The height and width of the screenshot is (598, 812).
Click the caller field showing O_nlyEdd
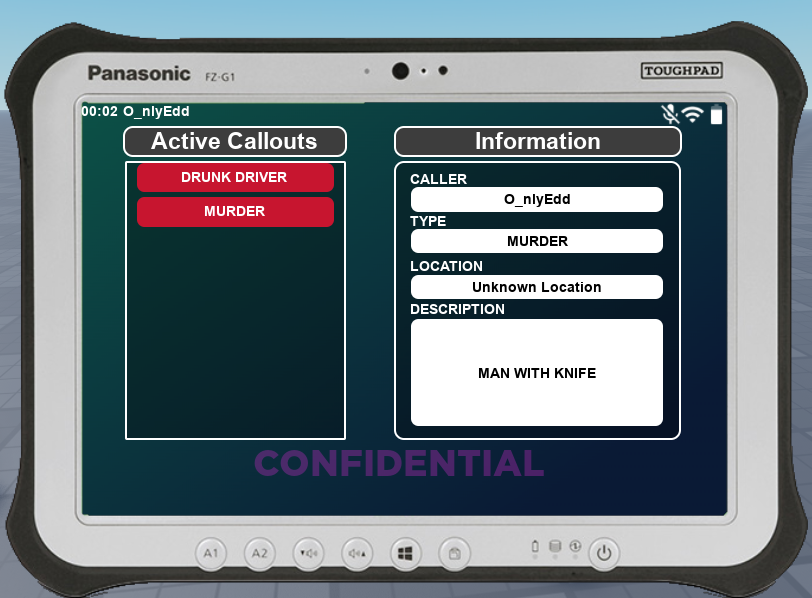pos(537,199)
